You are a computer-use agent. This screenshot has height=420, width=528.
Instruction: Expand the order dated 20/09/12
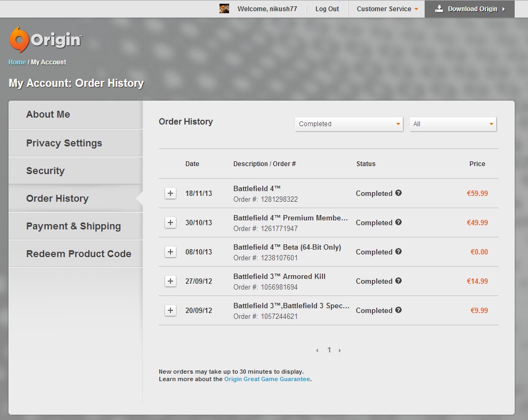click(170, 310)
